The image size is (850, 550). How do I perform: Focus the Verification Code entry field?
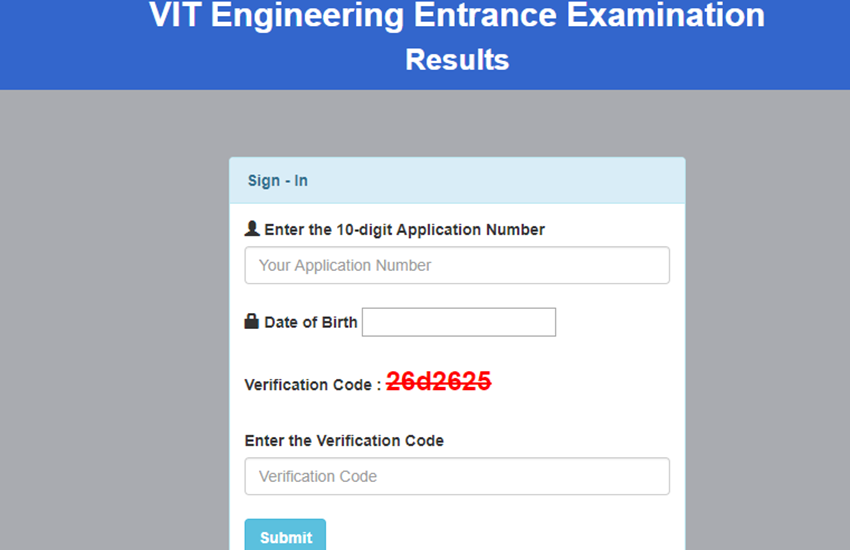457,476
